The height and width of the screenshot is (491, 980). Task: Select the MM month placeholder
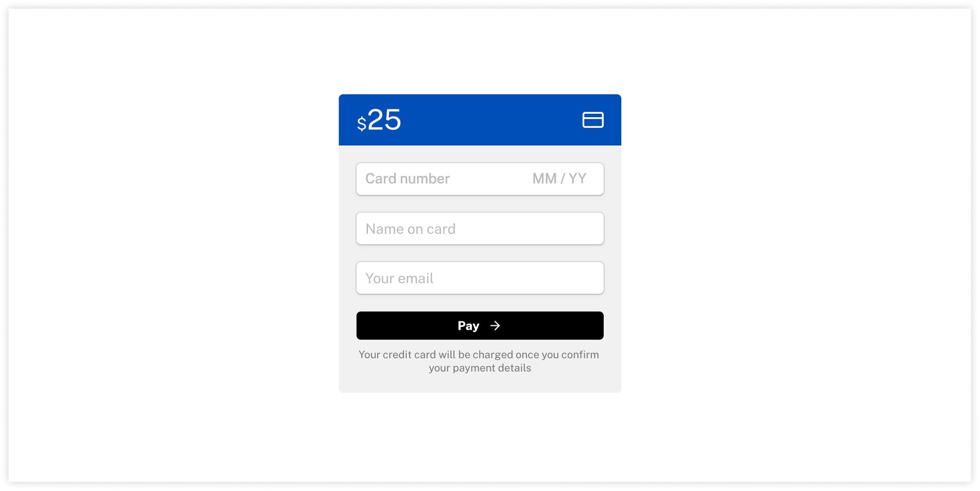[x=544, y=178]
